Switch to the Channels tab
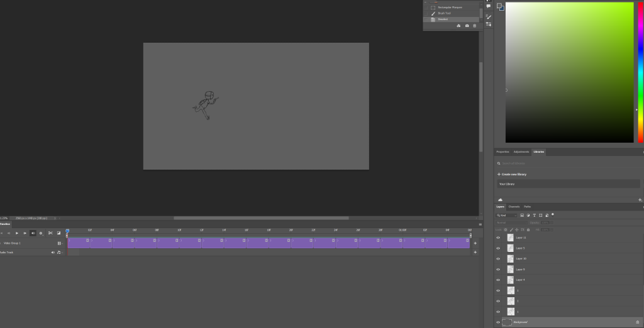Image resolution: width=644 pixels, height=328 pixels. tap(514, 207)
